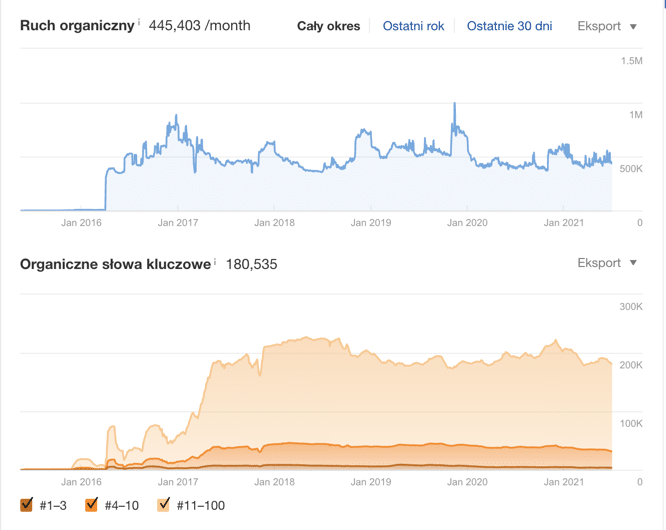This screenshot has height=530, width=666.
Task: Click the 300K label on keywords chart
Action: coord(630,307)
